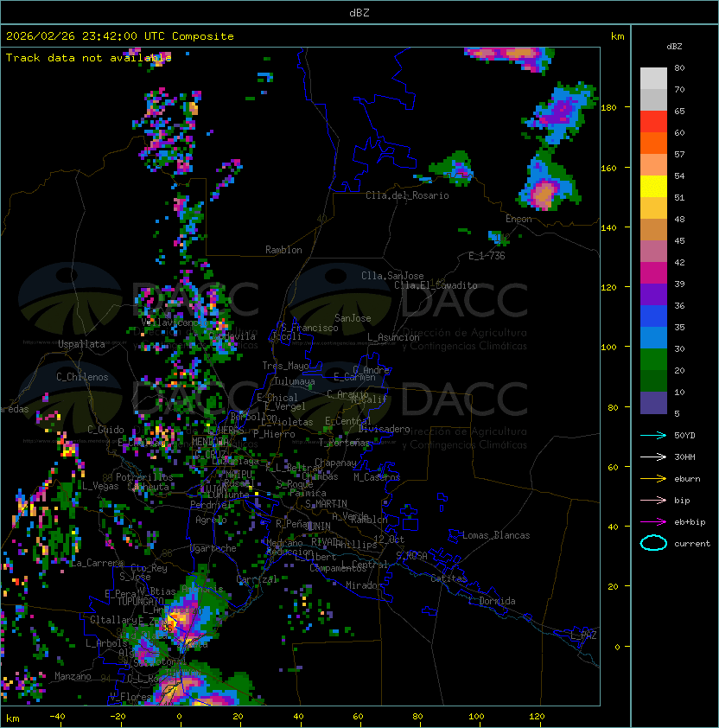The width and height of the screenshot is (719, 728).
Task: Select the slate 10-5 dBZ swatch
Action: tap(653, 403)
